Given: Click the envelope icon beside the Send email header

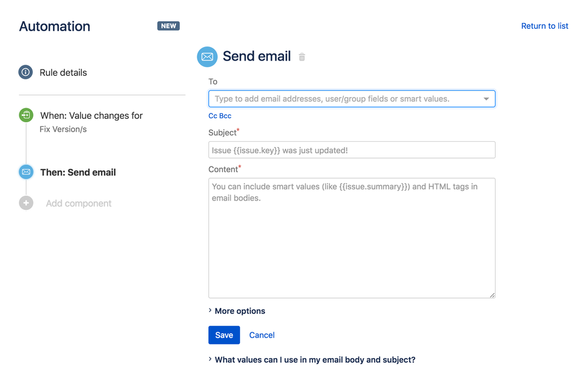Looking at the screenshot, I should coord(207,56).
